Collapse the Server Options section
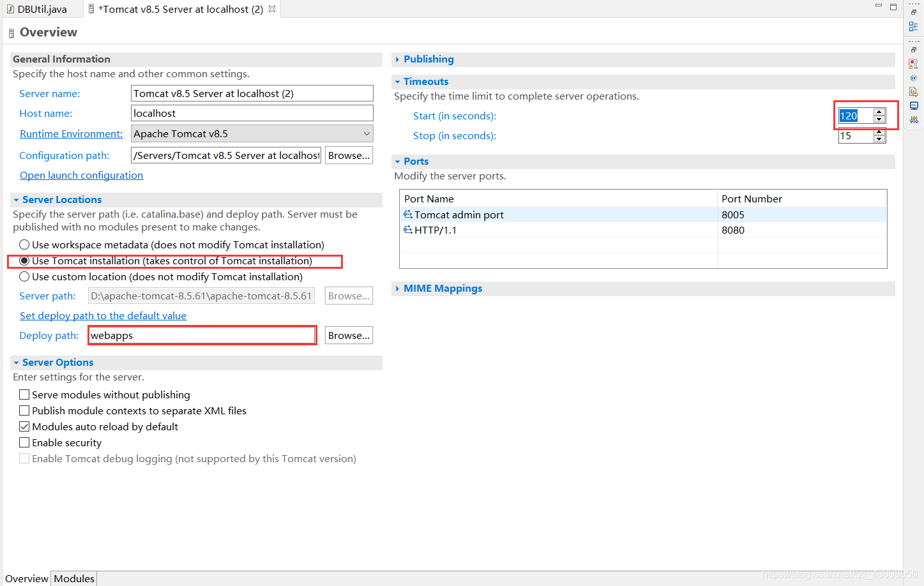Viewport: 924px width, 586px height. click(16, 363)
